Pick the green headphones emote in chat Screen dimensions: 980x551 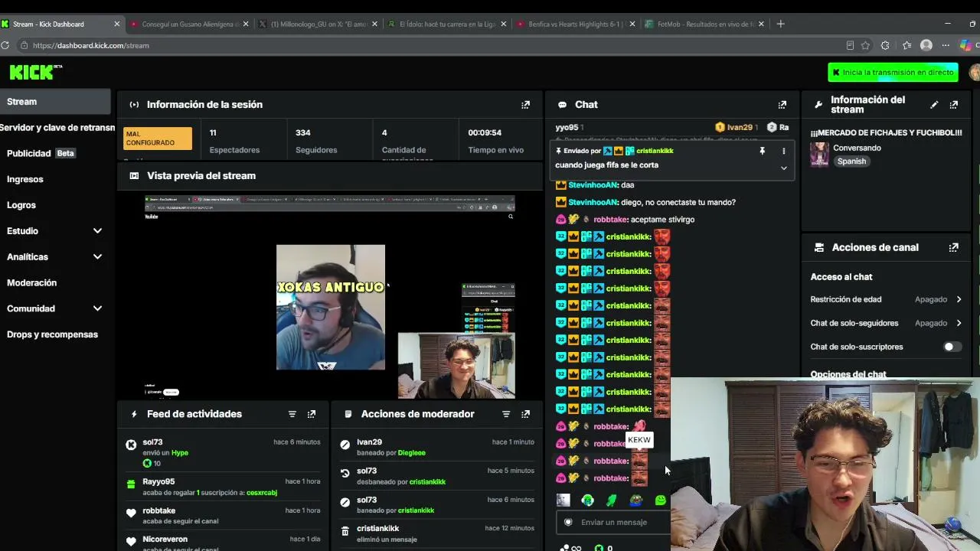click(587, 500)
